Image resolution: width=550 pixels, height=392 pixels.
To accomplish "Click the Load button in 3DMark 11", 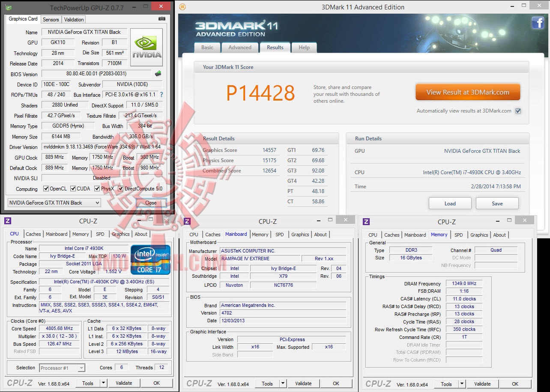I will pyautogui.click(x=450, y=203).
